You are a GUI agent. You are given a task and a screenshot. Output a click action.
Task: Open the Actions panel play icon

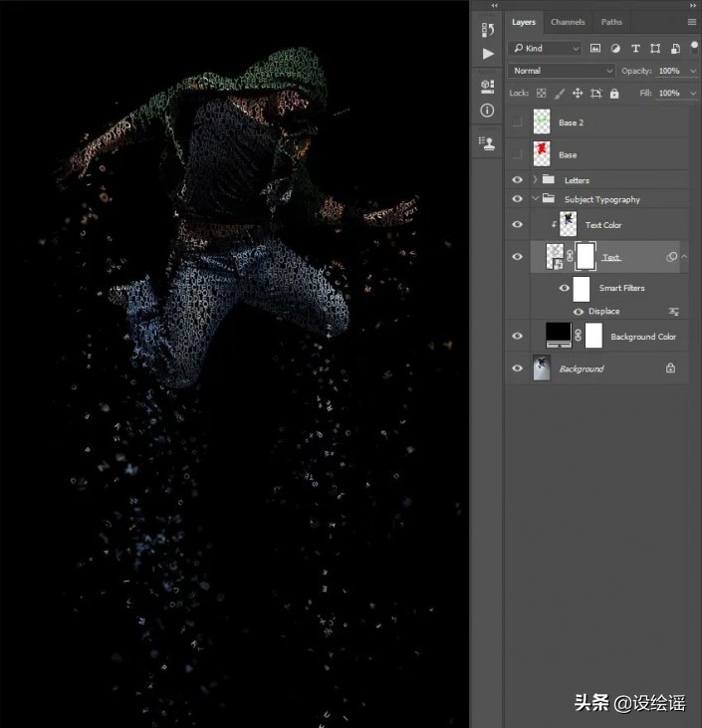[488, 54]
